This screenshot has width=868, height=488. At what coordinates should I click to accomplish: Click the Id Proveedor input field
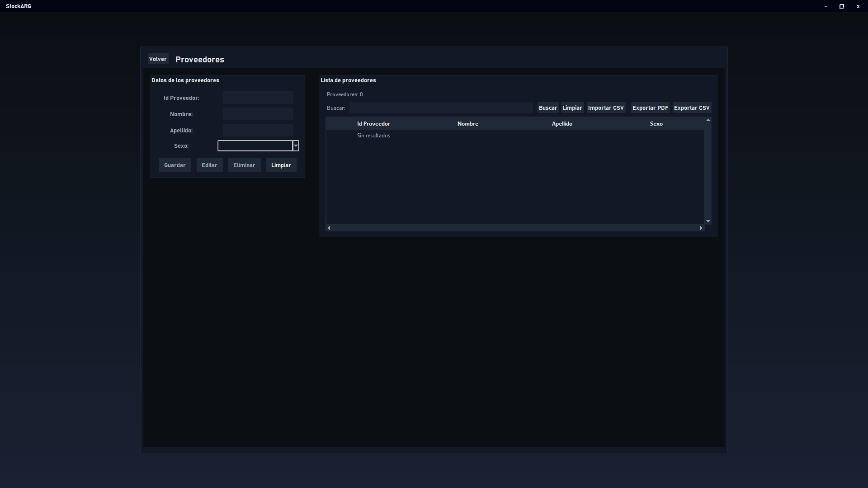[258, 98]
